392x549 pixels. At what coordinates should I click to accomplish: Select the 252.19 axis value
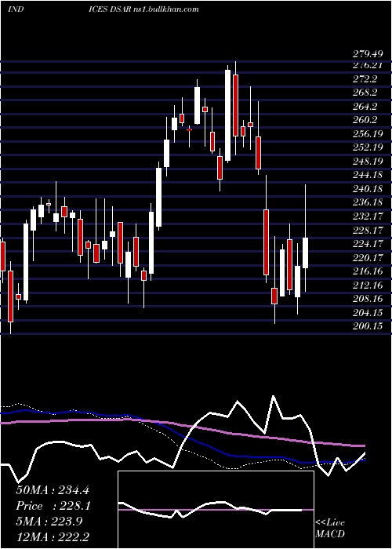(x=368, y=148)
